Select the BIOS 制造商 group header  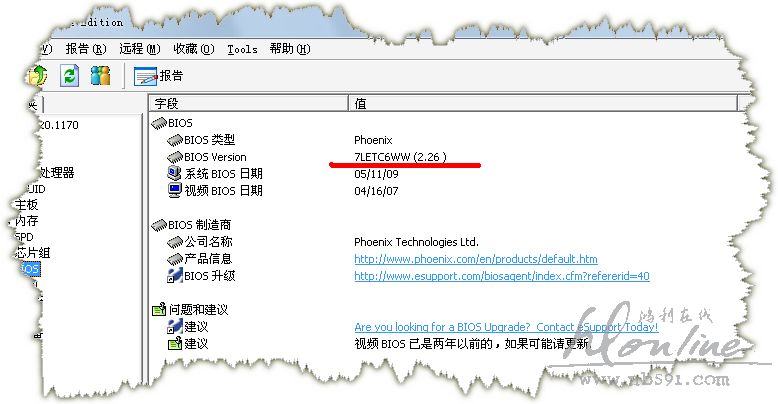[x=199, y=225]
